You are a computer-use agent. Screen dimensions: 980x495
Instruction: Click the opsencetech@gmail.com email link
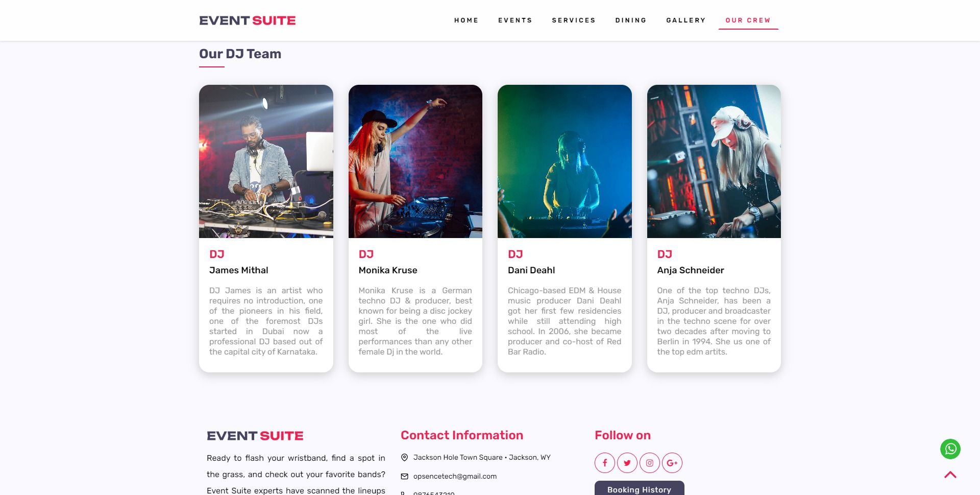click(455, 476)
